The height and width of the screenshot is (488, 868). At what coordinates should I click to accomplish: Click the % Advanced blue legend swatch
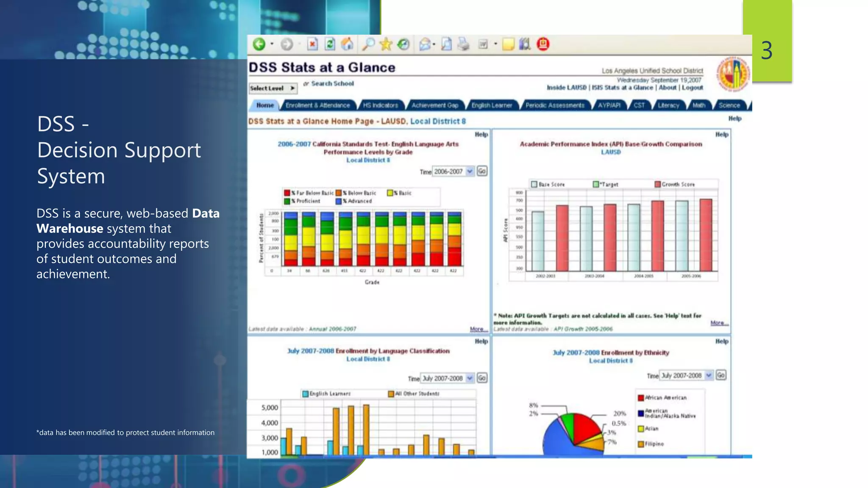[x=339, y=201]
